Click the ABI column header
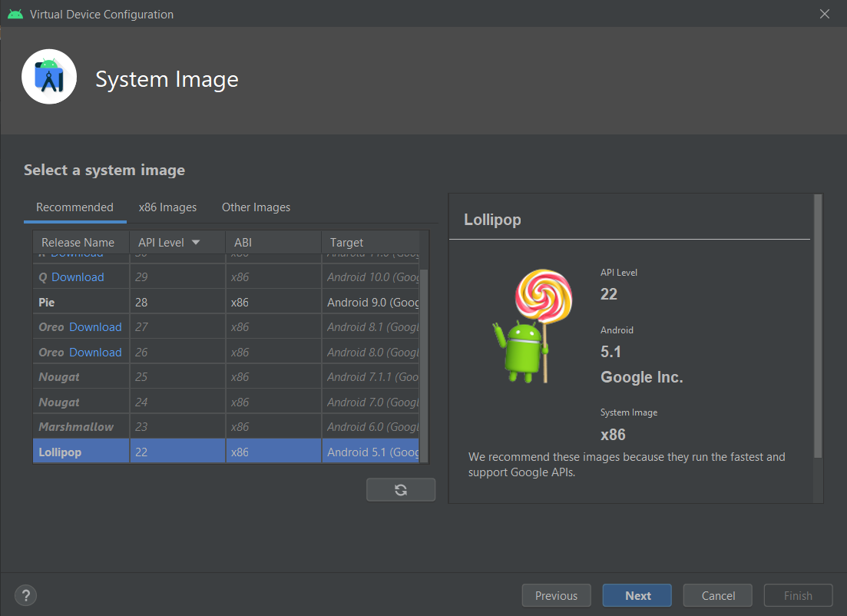 [x=273, y=243]
